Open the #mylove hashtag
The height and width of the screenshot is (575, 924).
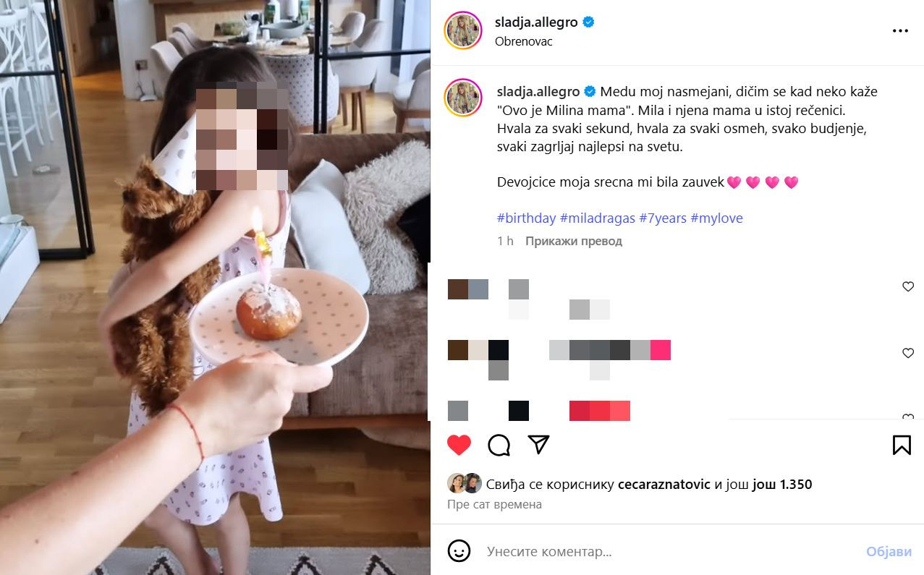tap(716, 218)
